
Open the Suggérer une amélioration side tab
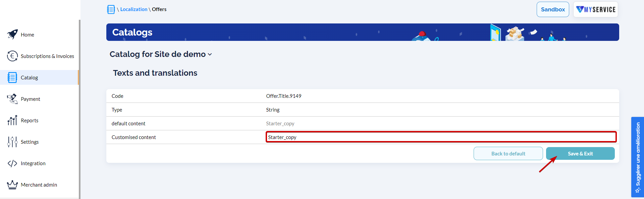coord(638,157)
